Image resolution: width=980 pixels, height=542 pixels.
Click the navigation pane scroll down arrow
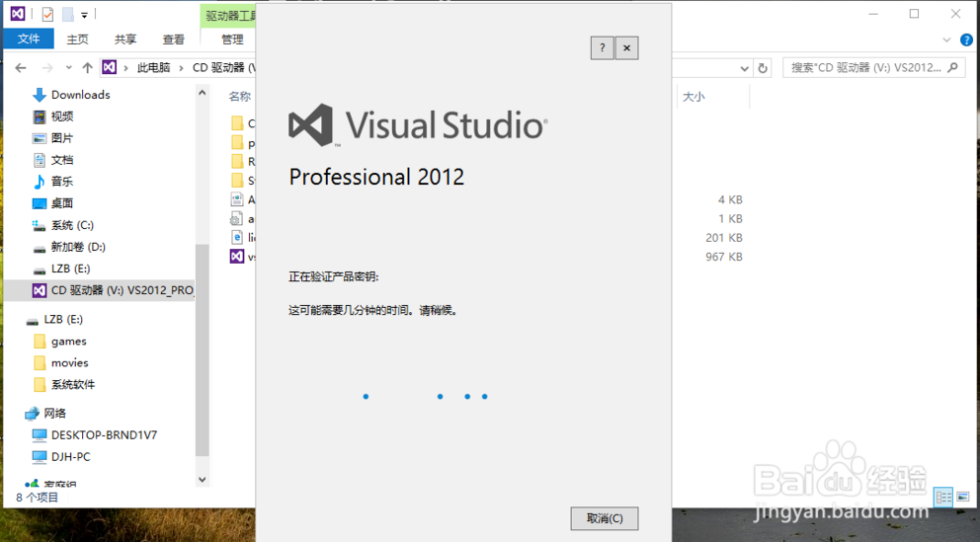point(202,479)
